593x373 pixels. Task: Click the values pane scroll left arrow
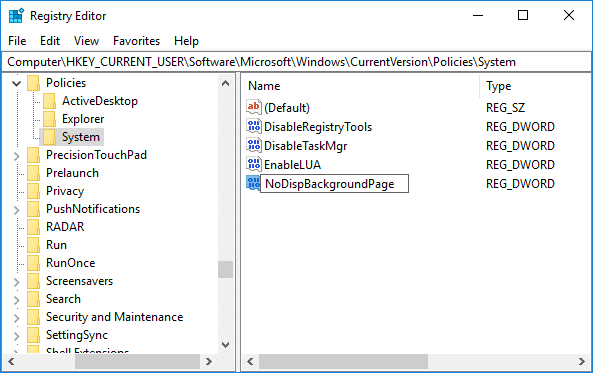click(x=250, y=361)
